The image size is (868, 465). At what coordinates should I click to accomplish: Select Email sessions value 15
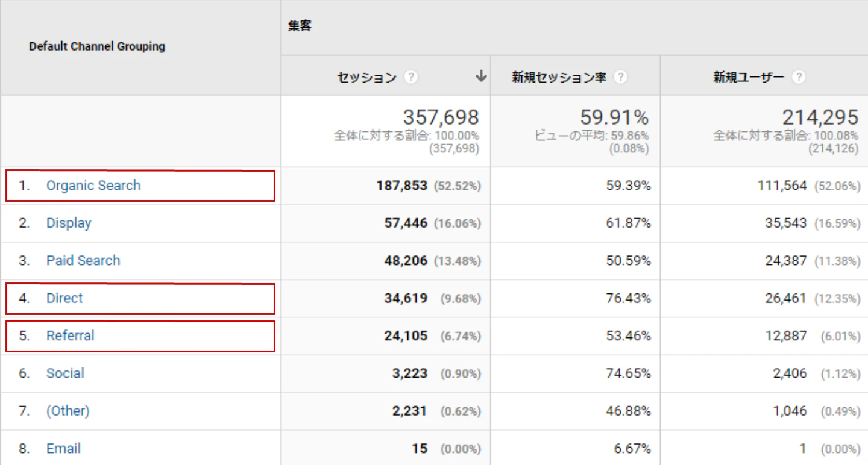pyautogui.click(x=420, y=449)
